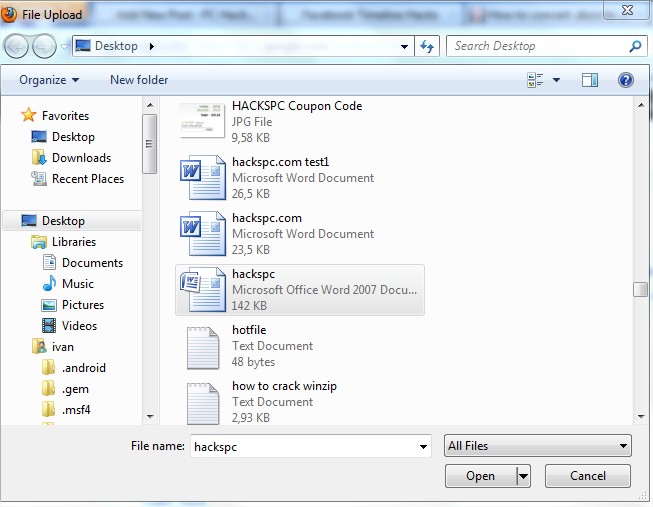This screenshot has width=653, height=507.
Task: Expand the Open button split arrow
Action: tap(523, 476)
